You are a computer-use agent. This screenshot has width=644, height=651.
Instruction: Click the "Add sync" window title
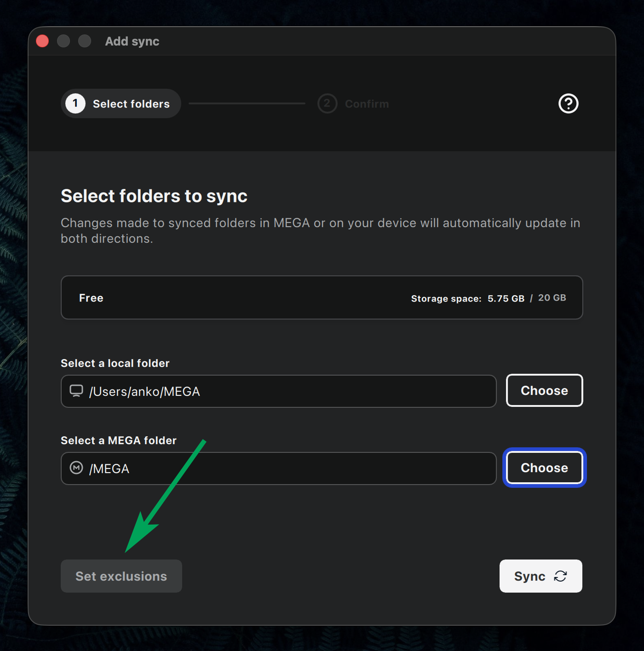click(x=132, y=41)
